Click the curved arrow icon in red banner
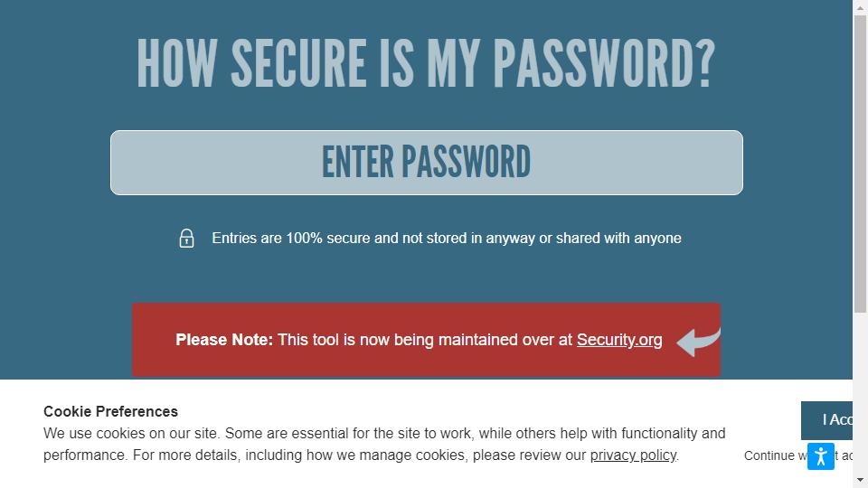 (699, 343)
